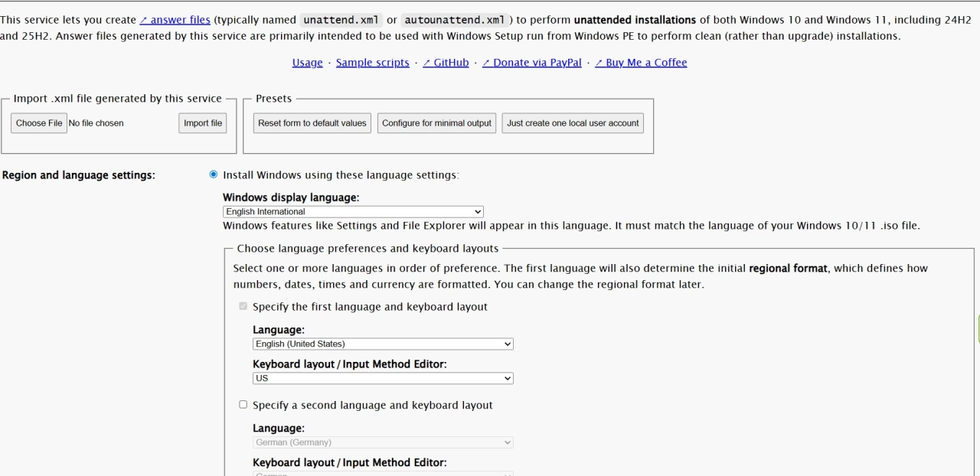Click the Import file button
This screenshot has height=476, width=980.
pyautogui.click(x=203, y=123)
